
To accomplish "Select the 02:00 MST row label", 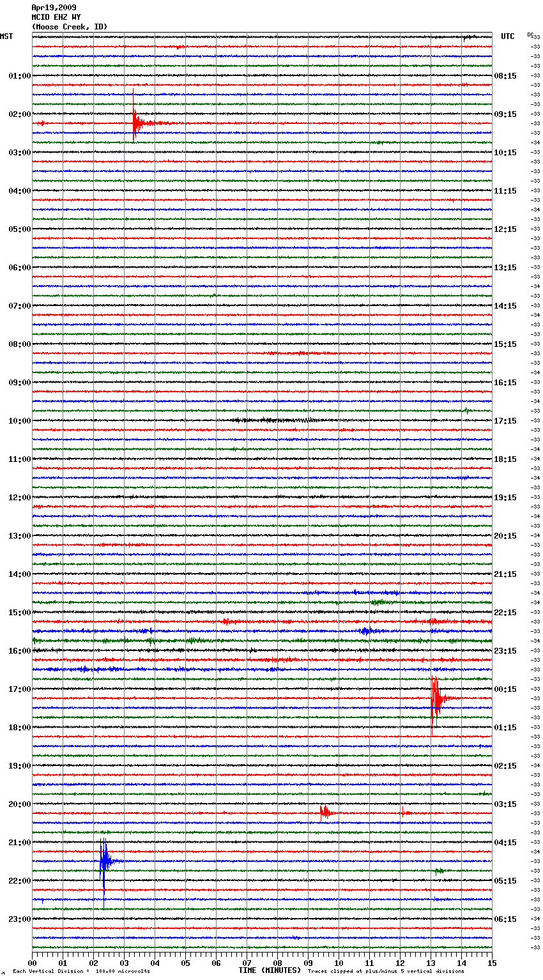I will click(20, 114).
